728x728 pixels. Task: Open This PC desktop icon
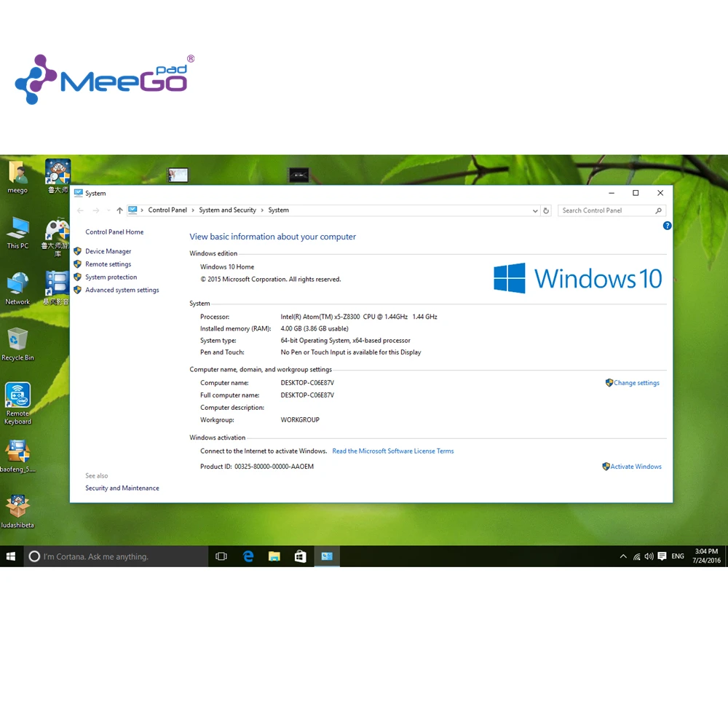click(x=17, y=233)
